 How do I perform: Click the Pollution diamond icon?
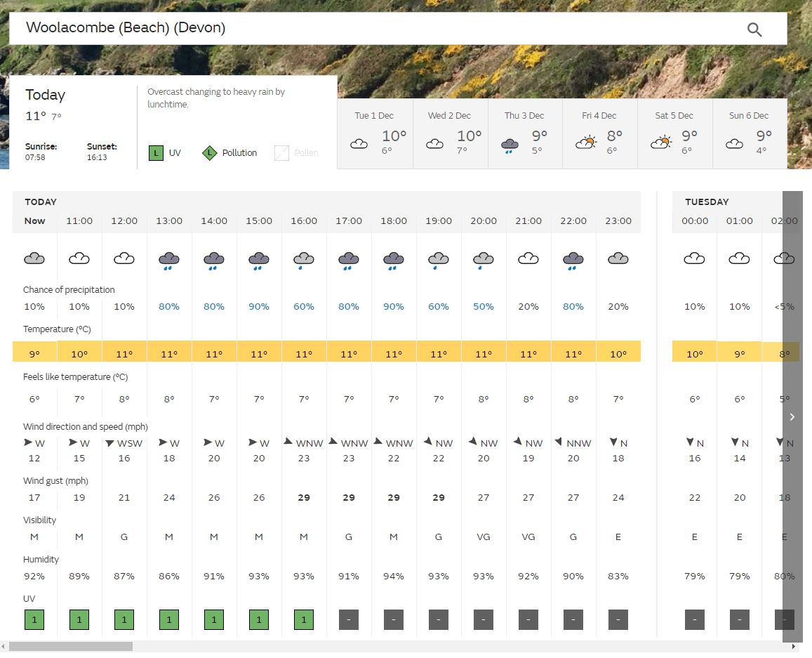click(209, 152)
